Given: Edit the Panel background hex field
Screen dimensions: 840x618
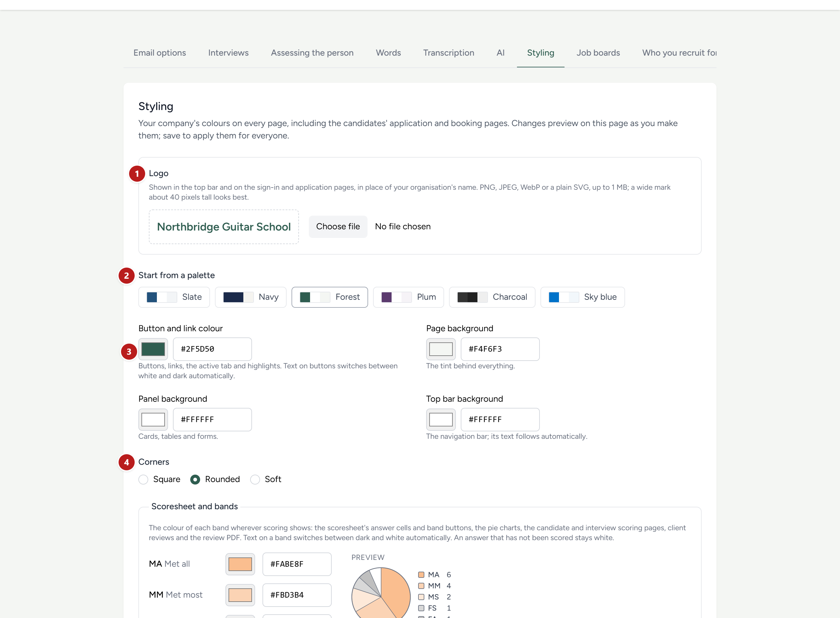Looking at the screenshot, I should tap(212, 419).
